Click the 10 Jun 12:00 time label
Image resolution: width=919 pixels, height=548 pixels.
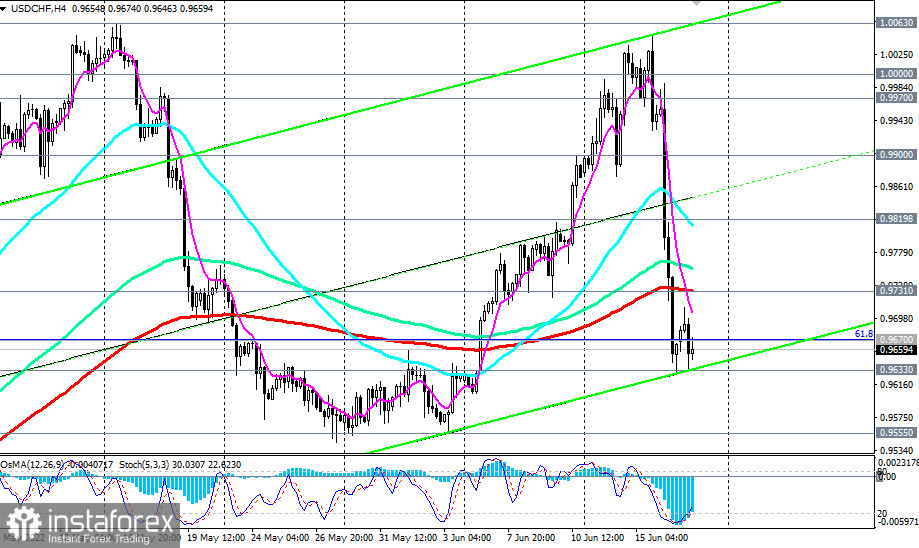click(x=597, y=537)
